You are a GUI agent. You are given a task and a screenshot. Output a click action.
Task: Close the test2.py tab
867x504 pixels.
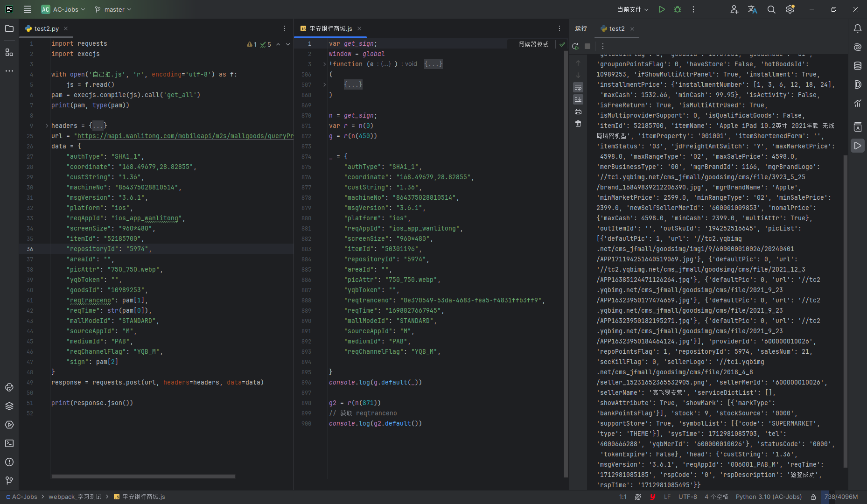click(x=66, y=28)
